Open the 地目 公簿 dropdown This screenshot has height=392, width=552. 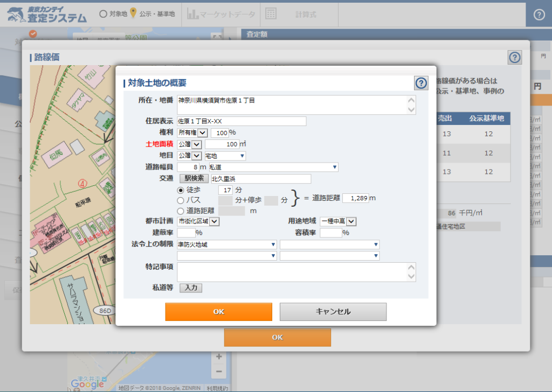pos(189,156)
